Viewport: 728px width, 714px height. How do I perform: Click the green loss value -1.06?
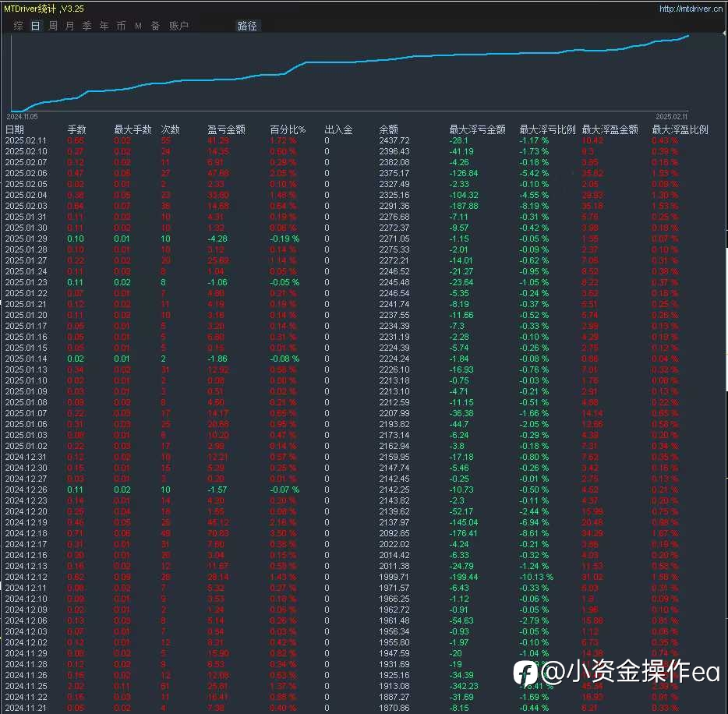point(217,282)
